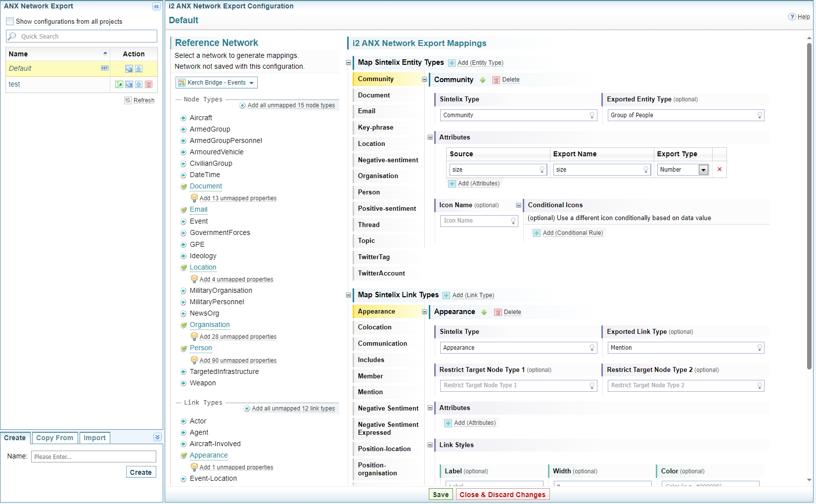Open the Kerch Bridge - Events network dropdown
The height and width of the screenshot is (504, 816).
point(216,83)
